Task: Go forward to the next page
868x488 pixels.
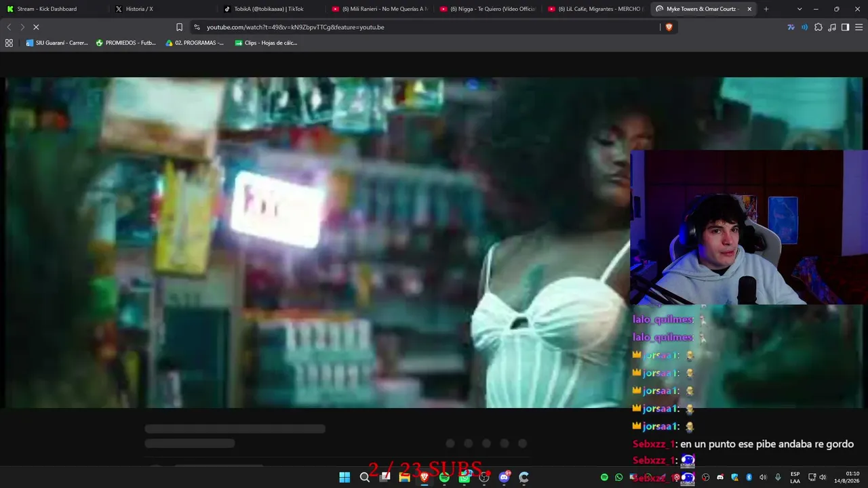Action: click(x=22, y=27)
